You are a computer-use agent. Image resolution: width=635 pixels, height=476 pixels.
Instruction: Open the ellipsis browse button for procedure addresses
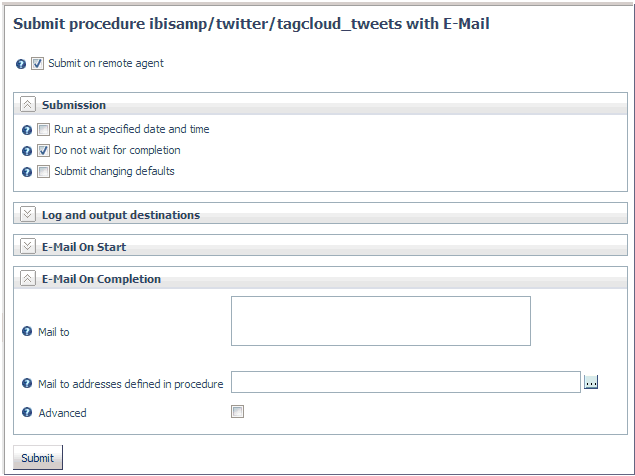tap(591, 382)
